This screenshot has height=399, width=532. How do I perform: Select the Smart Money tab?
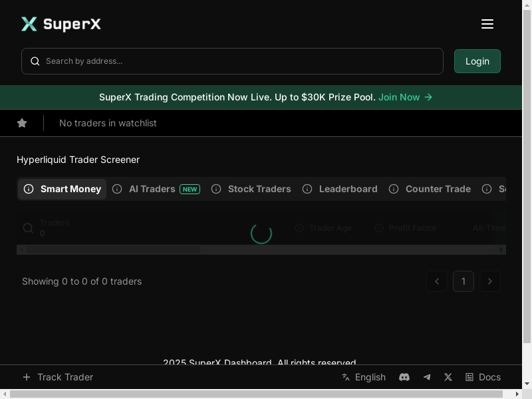(x=70, y=189)
